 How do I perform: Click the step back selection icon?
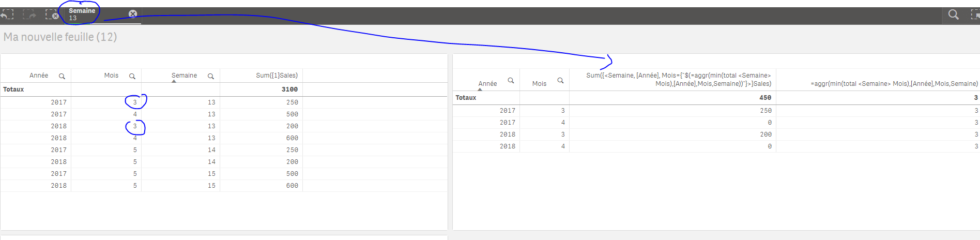tap(7, 14)
